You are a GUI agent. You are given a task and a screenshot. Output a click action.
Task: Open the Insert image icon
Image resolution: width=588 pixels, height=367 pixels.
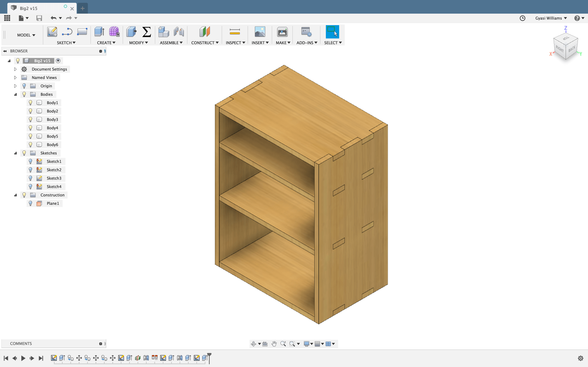(260, 32)
